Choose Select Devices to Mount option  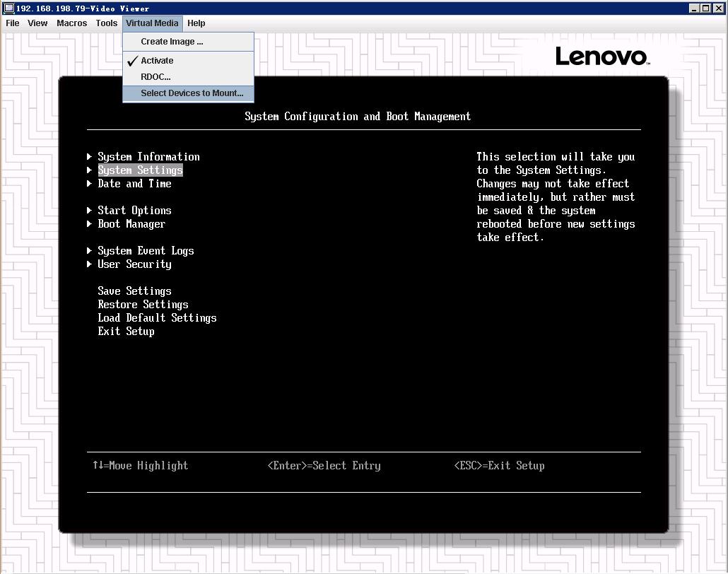point(192,93)
